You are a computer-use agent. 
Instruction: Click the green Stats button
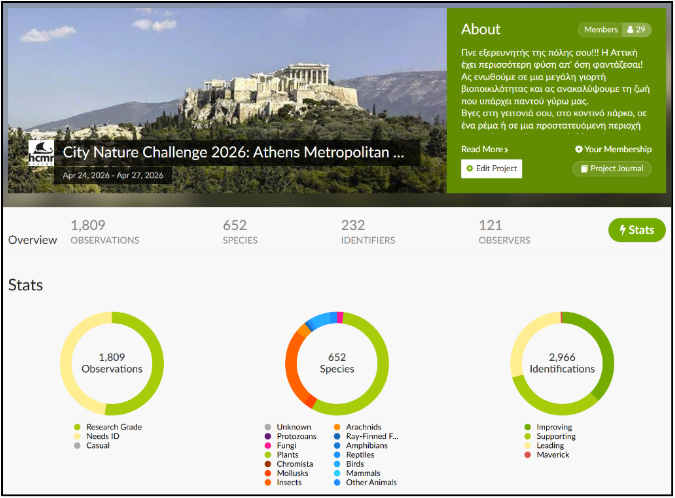[x=637, y=230]
